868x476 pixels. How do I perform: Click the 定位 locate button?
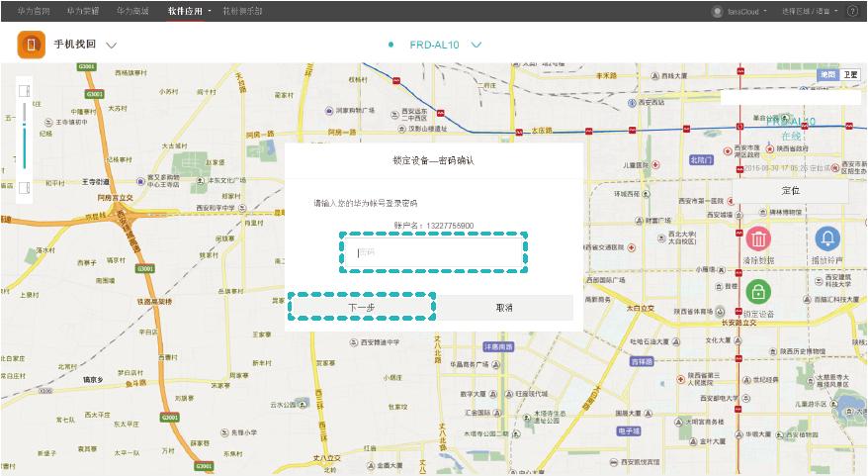click(x=791, y=191)
